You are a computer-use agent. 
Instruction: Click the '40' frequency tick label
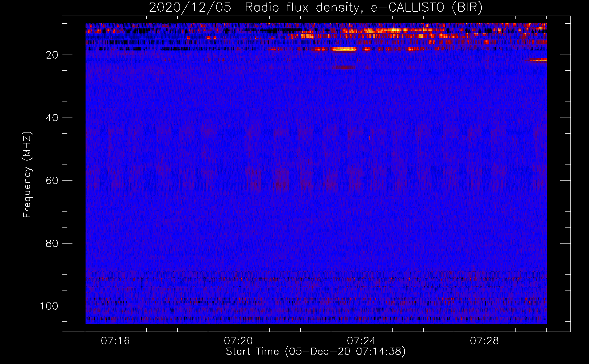(x=52, y=118)
